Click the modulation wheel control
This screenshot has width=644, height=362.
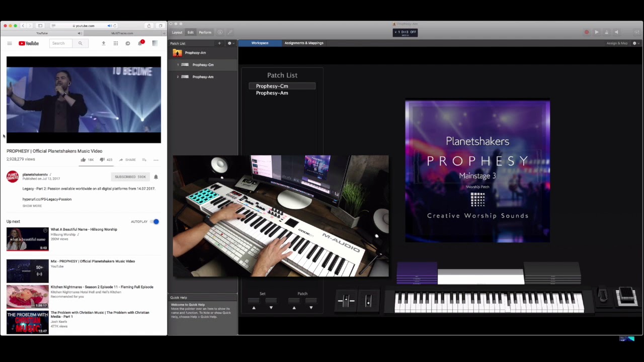[x=368, y=300]
